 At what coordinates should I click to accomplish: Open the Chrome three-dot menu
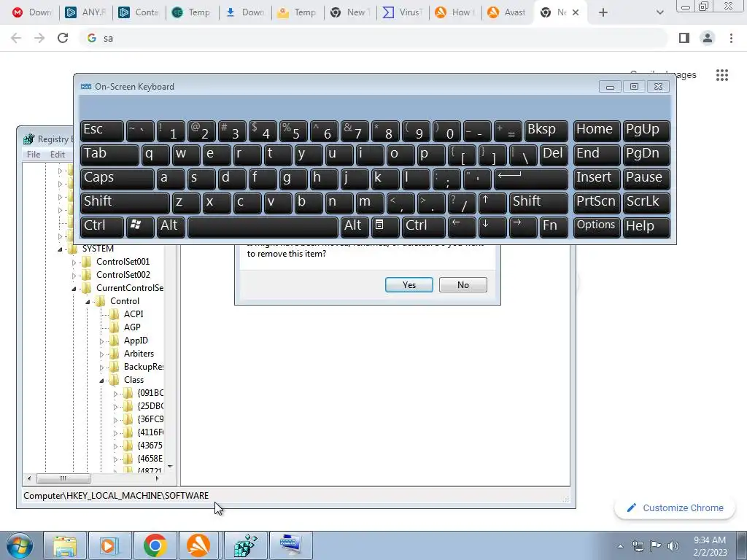click(731, 38)
